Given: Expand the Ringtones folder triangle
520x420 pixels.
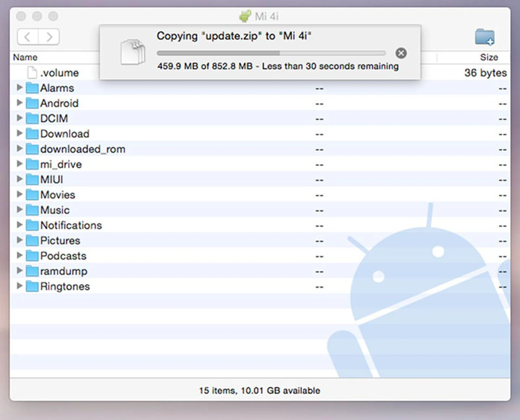Looking at the screenshot, I should [19, 286].
